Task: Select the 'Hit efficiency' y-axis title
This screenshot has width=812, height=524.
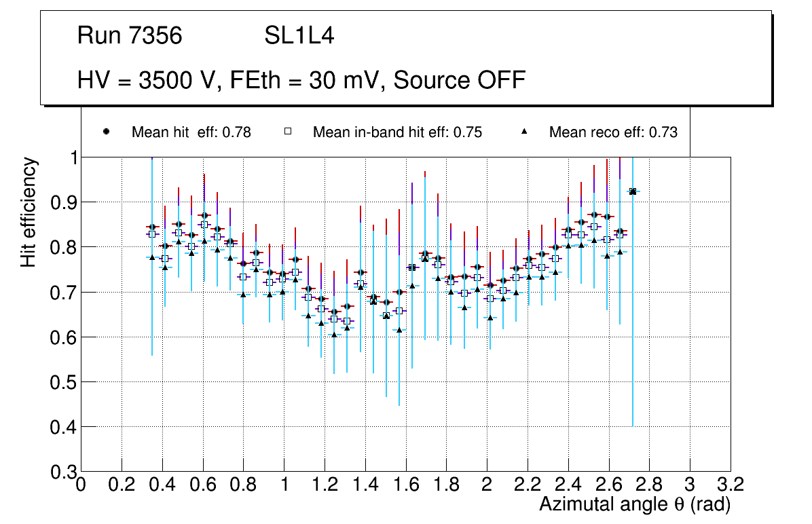Action: click(x=29, y=212)
